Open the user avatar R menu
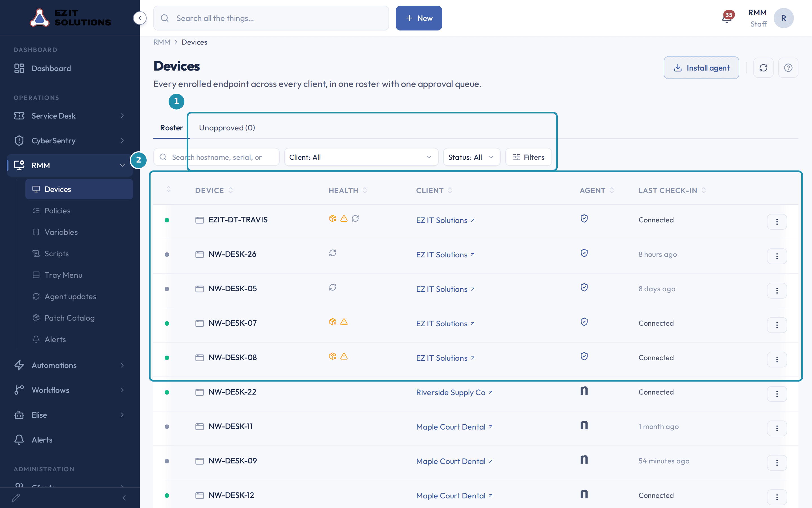 (784, 18)
